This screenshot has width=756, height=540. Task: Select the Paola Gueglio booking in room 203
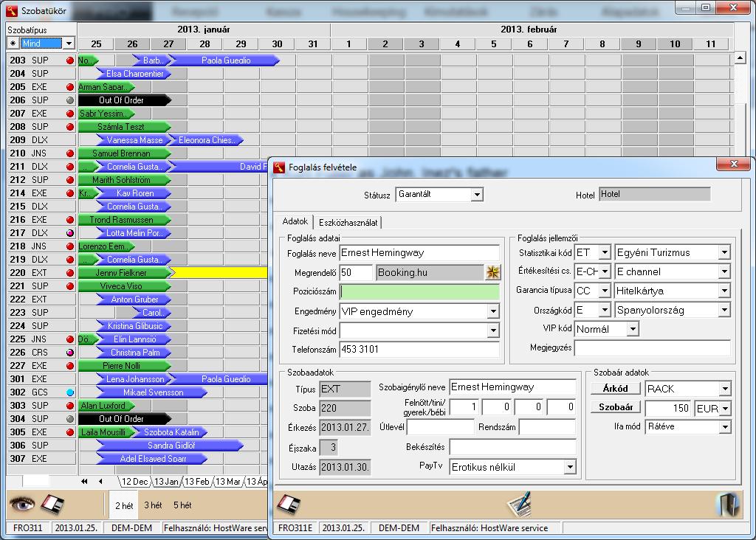click(x=224, y=60)
